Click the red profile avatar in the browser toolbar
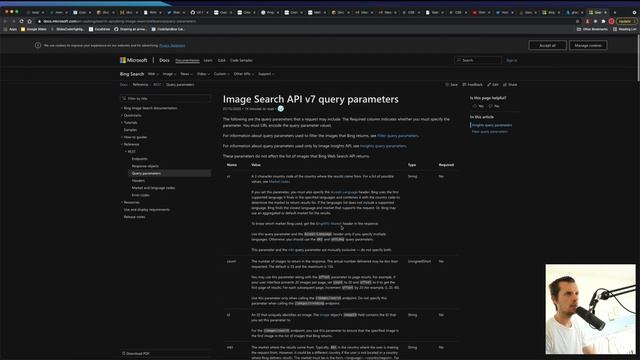640x360 pixels. [x=611, y=21]
